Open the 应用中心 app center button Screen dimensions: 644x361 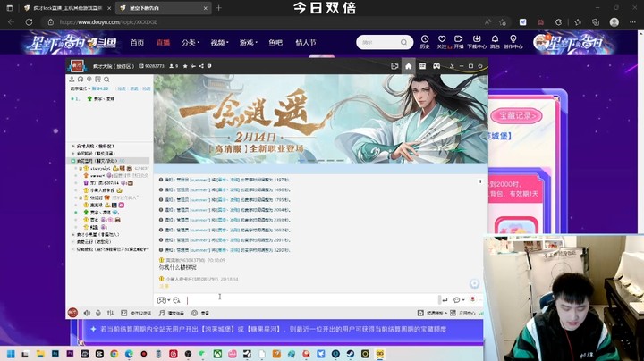(x=462, y=313)
